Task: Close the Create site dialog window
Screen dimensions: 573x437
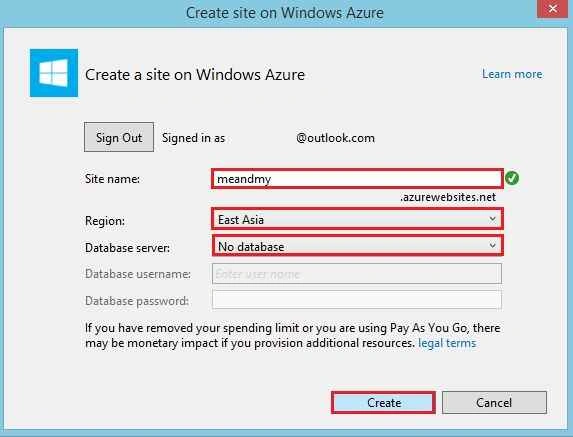Action: click(553, 8)
